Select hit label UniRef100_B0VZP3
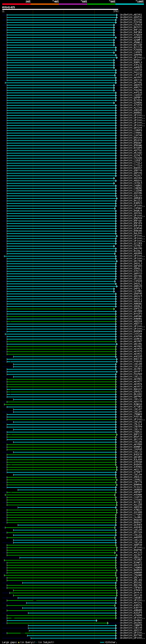Screen dimensions: 146x644 pos(131,314)
